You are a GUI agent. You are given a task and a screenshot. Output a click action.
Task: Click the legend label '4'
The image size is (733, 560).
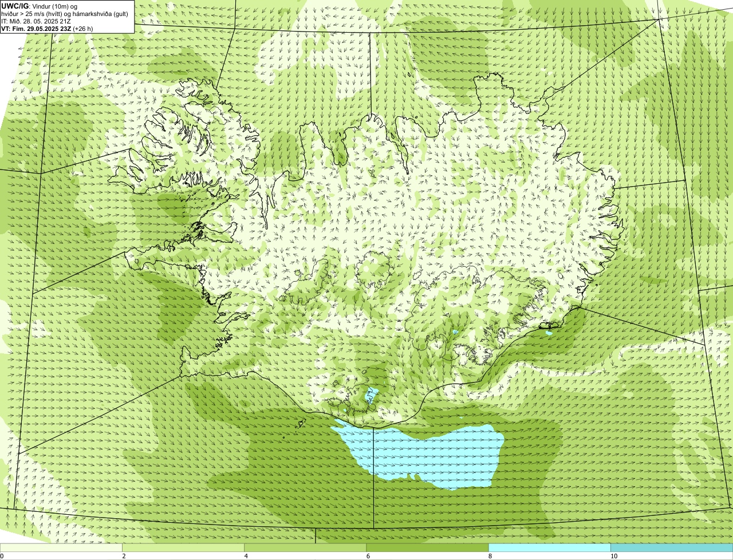(246, 556)
